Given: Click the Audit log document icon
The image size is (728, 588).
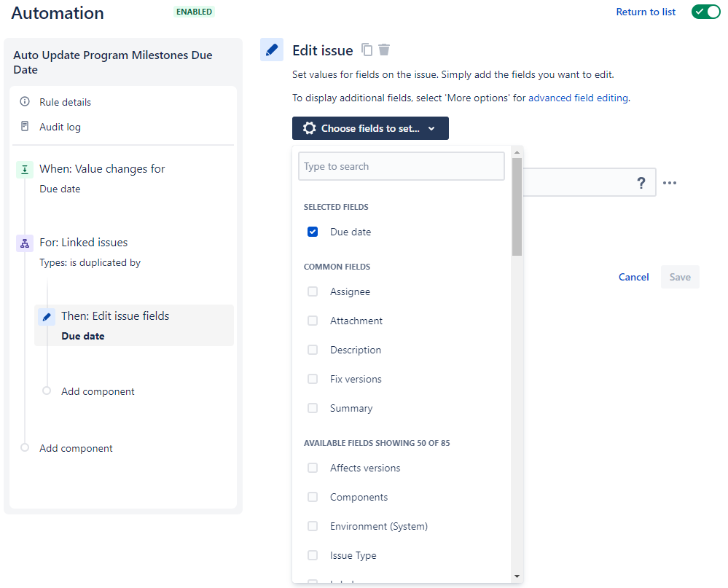Looking at the screenshot, I should (25, 126).
